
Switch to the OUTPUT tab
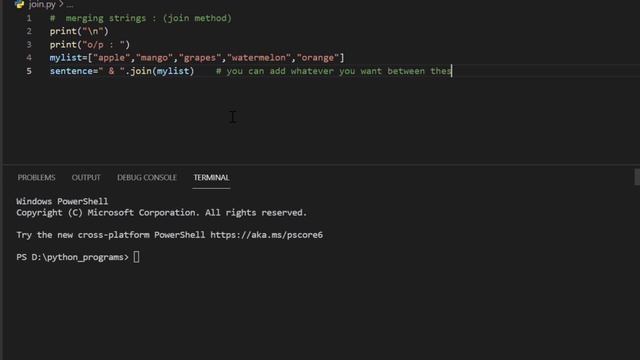pos(86,178)
